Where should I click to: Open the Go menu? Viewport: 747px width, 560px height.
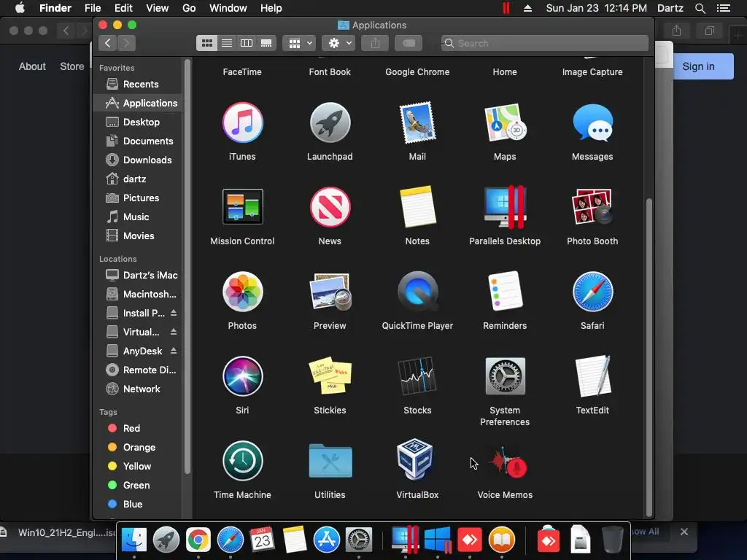click(x=189, y=8)
